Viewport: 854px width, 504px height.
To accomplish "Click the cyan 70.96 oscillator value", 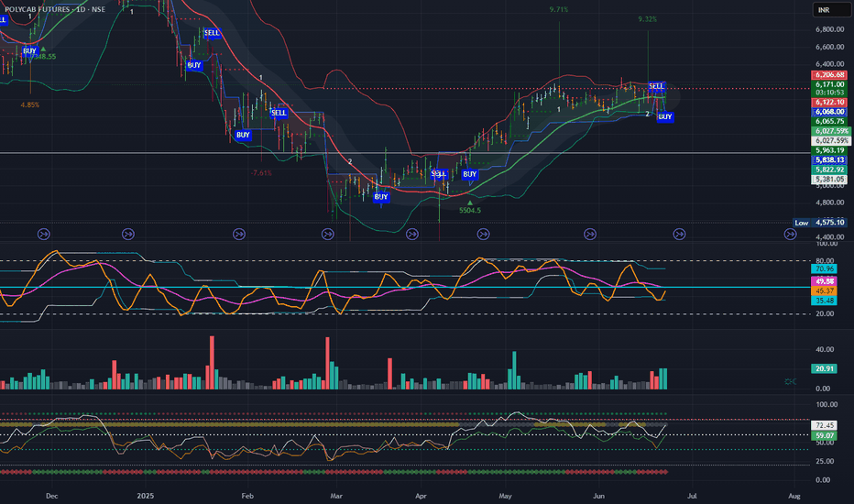I will point(824,268).
